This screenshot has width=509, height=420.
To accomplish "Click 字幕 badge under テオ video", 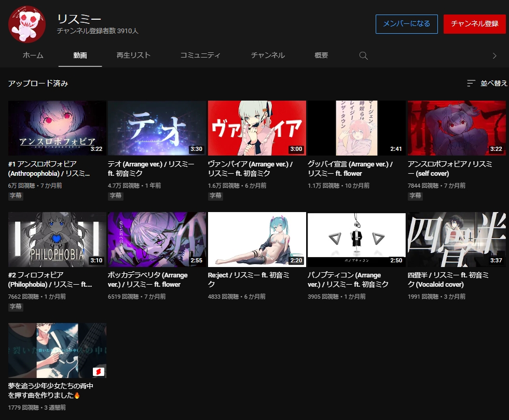I will click(116, 195).
